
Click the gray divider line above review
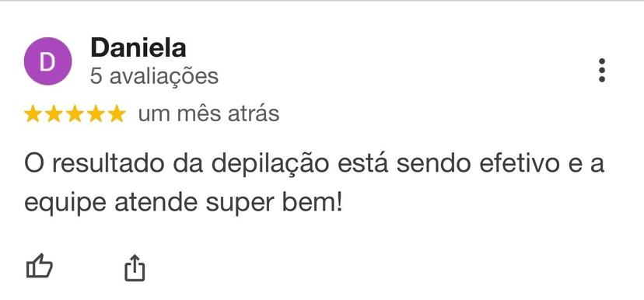(322, 1)
